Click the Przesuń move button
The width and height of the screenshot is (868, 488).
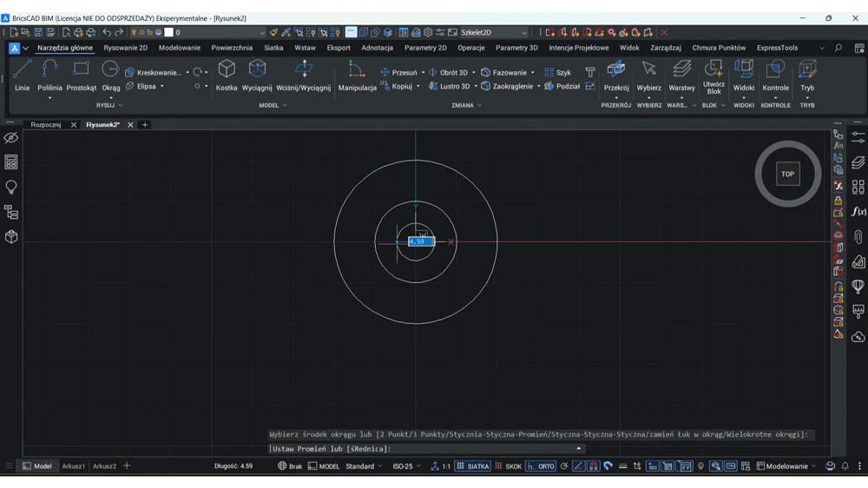click(399, 73)
